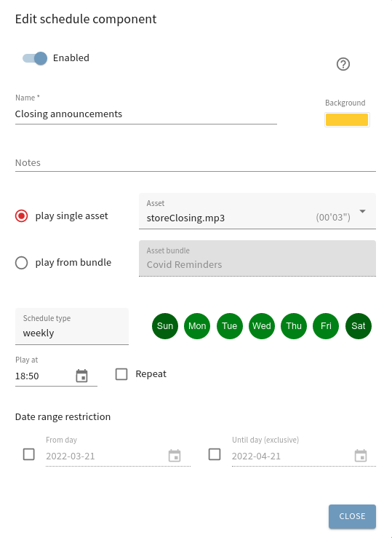Open the help question mark icon
The height and width of the screenshot is (538, 392).
point(343,64)
